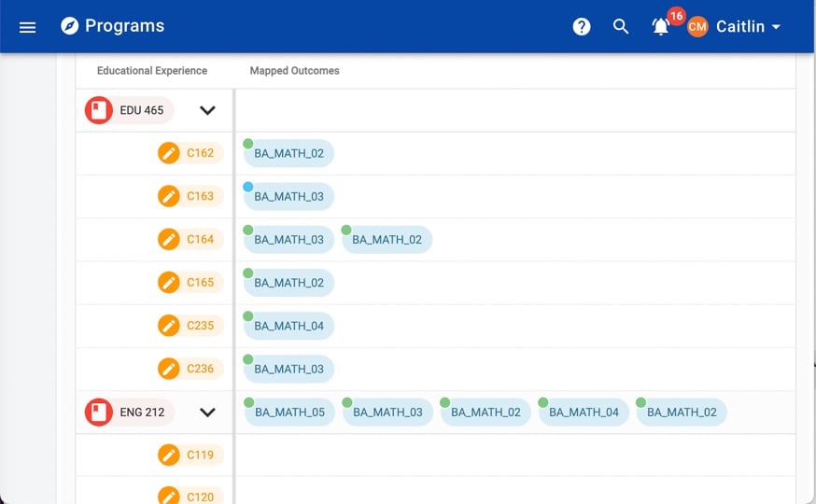
Task: Click the Programs compass icon
Action: pos(69,26)
